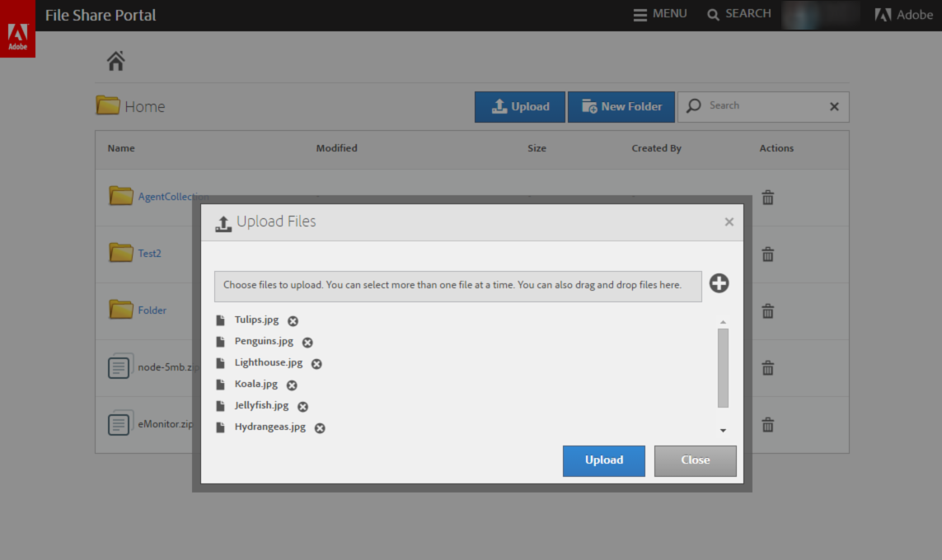The image size is (942, 560).
Task: Delete the Test2 folder with trash icon
Action: pyautogui.click(x=767, y=254)
